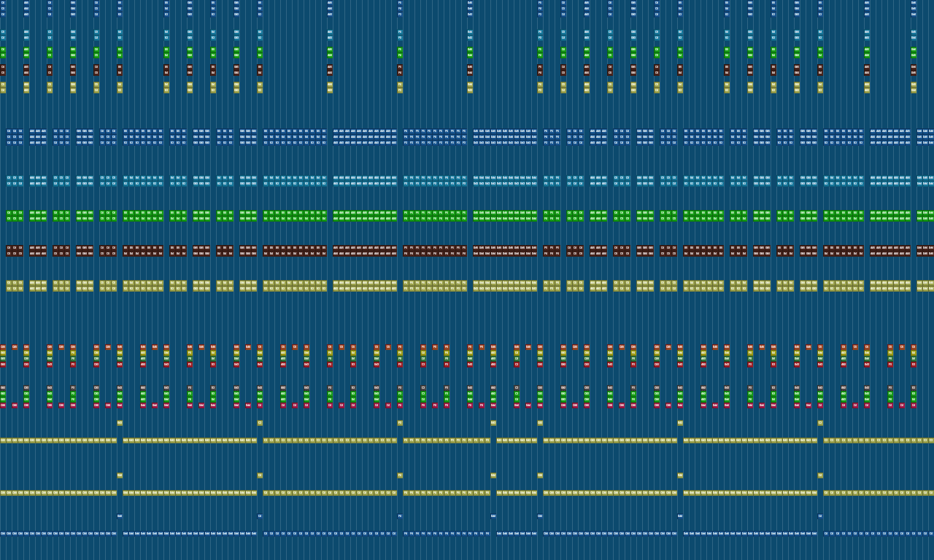Select the leftmost note of the lower long yellow row

(x=3, y=493)
